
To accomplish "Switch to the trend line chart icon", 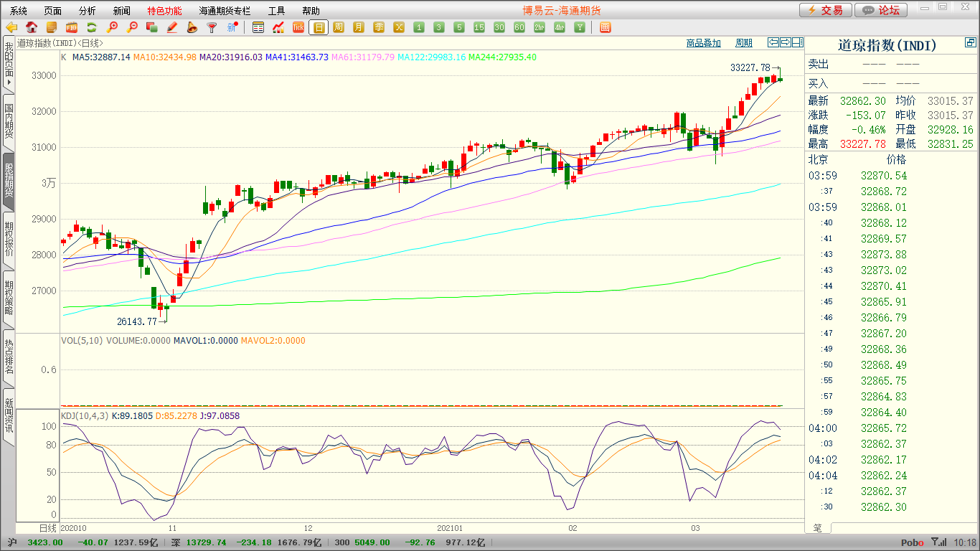I will [x=278, y=27].
